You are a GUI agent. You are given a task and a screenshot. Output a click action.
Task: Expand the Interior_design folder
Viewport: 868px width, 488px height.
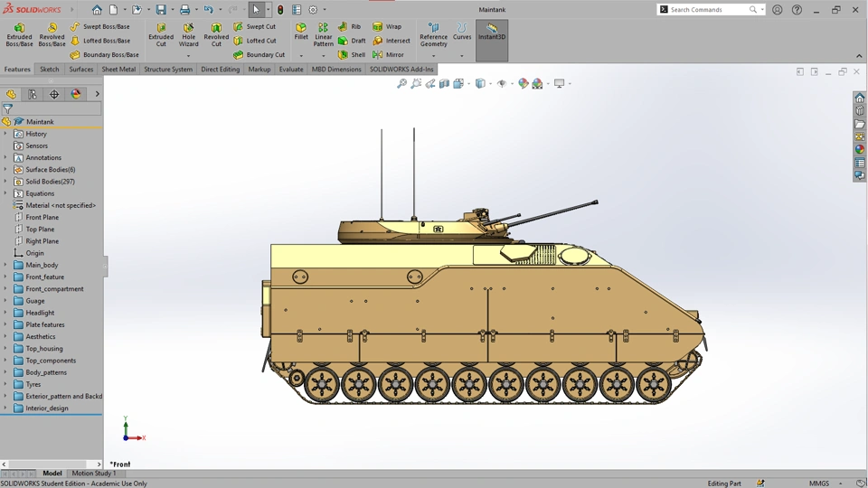coord(5,408)
